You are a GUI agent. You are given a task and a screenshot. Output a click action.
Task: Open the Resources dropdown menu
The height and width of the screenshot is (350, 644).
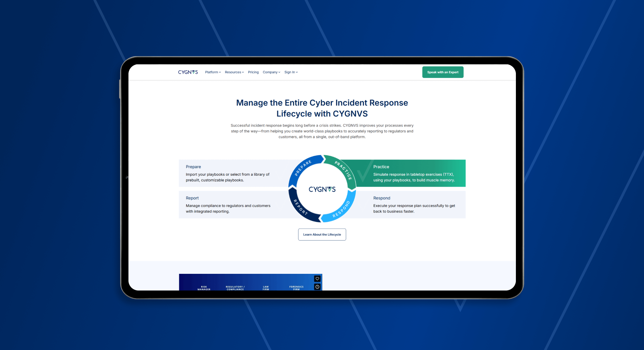point(234,72)
